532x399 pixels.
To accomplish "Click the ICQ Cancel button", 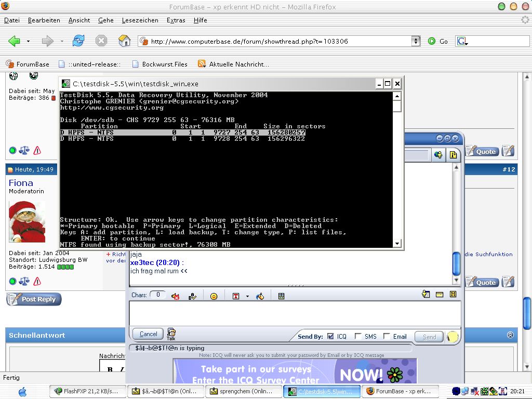I will click(x=148, y=334).
